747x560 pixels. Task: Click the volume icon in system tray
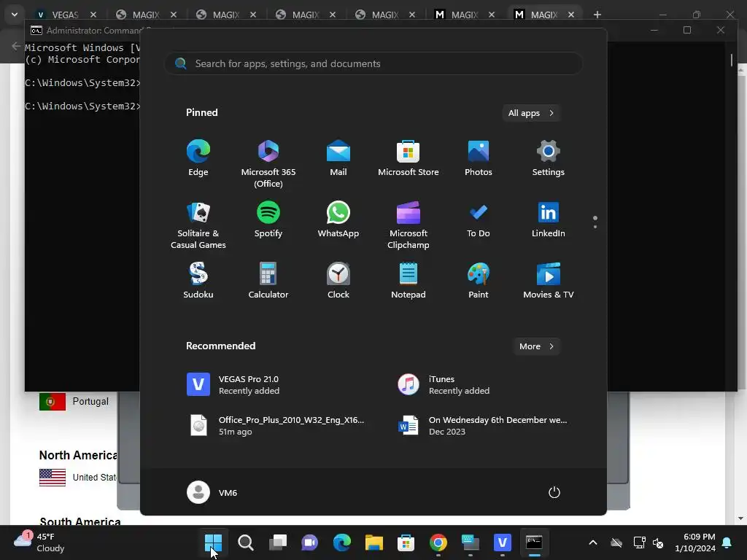click(x=658, y=542)
